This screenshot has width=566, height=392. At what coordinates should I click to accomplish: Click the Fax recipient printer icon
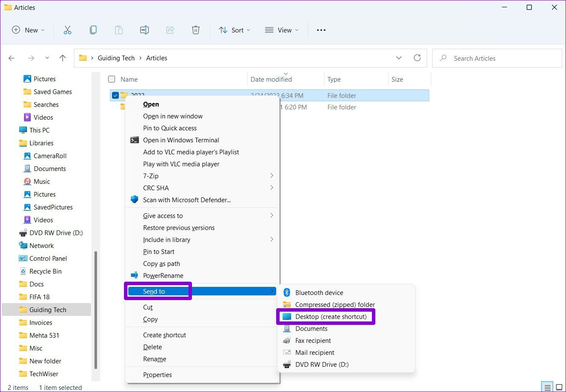287,340
